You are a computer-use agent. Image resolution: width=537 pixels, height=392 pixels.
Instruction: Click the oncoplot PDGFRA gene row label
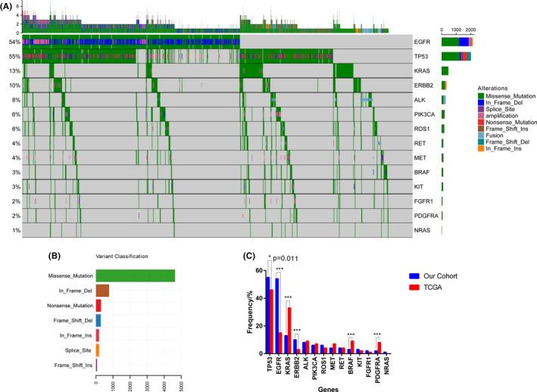click(x=426, y=216)
